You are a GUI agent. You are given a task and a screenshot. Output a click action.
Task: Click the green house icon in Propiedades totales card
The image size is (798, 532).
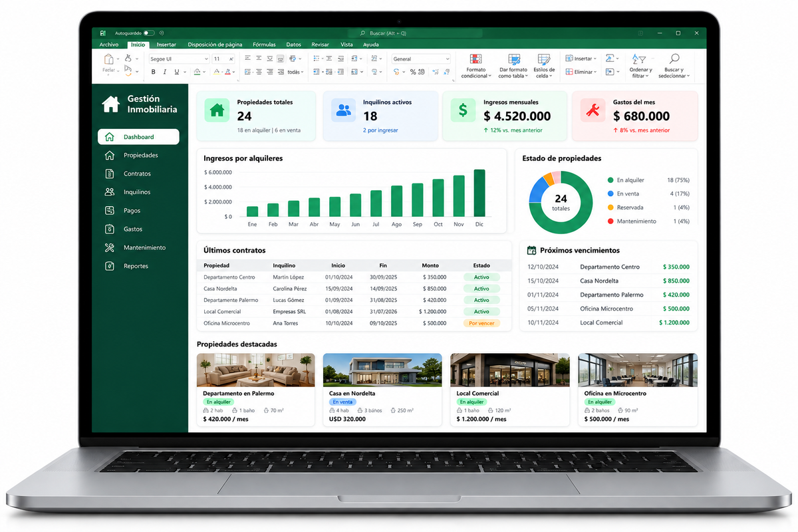pos(217,110)
